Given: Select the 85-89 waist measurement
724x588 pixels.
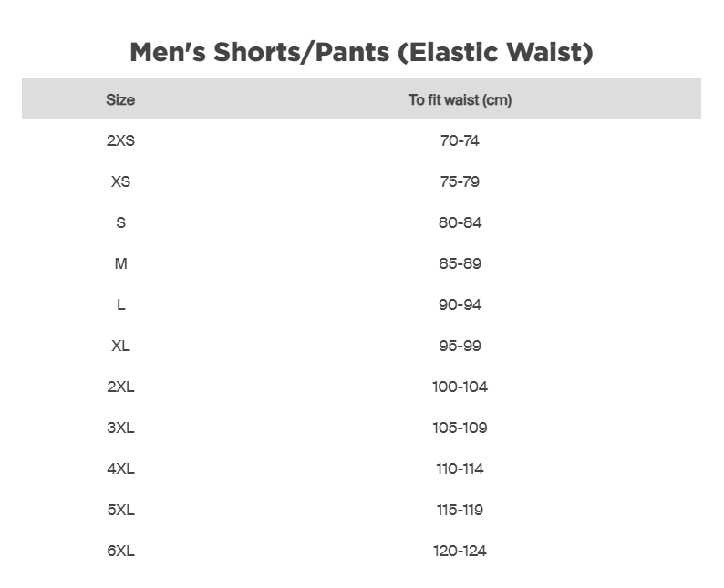Looking at the screenshot, I should coord(460,263).
